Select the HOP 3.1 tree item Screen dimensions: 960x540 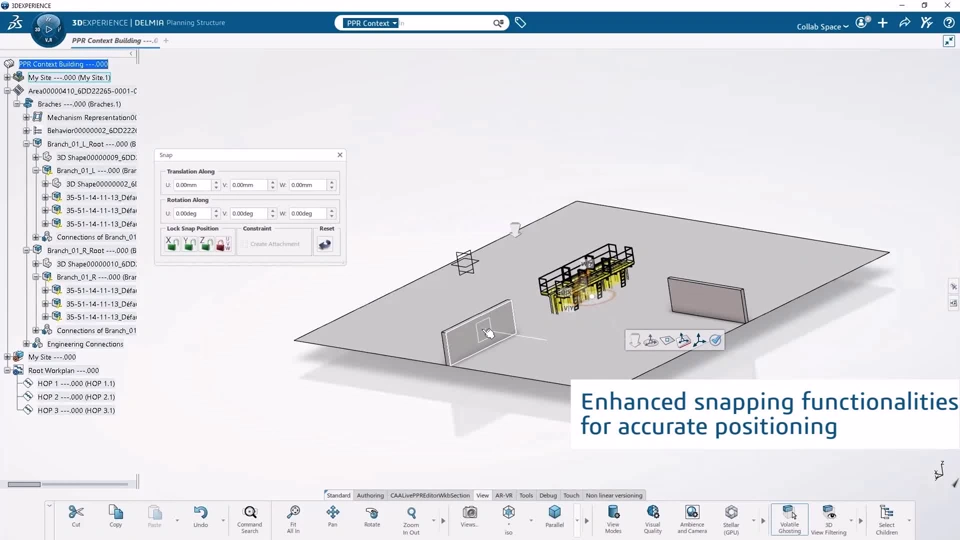pos(76,410)
